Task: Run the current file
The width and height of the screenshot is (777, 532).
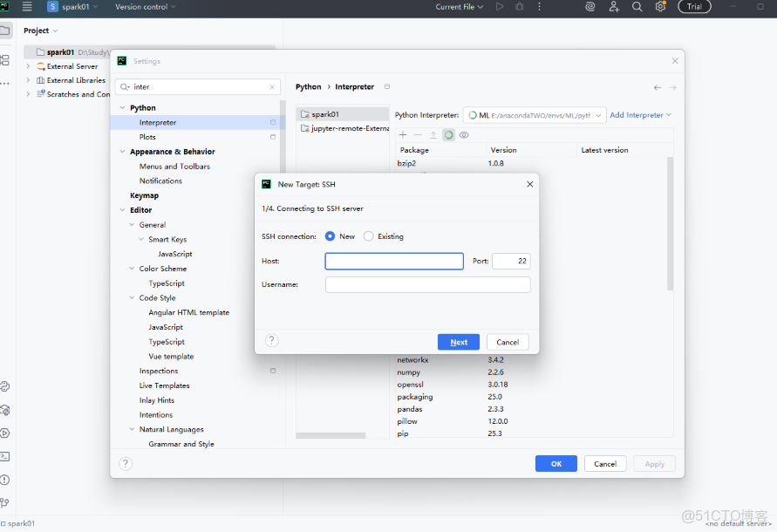Action: click(500, 6)
